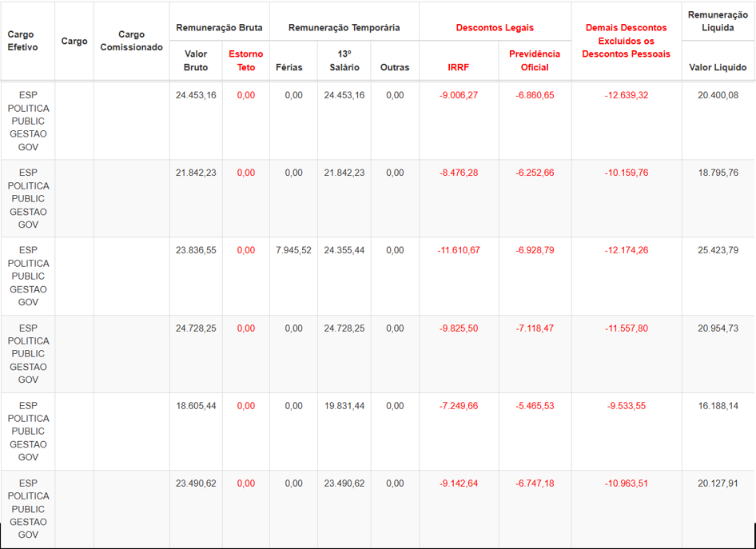Image resolution: width=756 pixels, height=549 pixels.
Task: Click the net value 20.400,08 cell
Action: 718,95
